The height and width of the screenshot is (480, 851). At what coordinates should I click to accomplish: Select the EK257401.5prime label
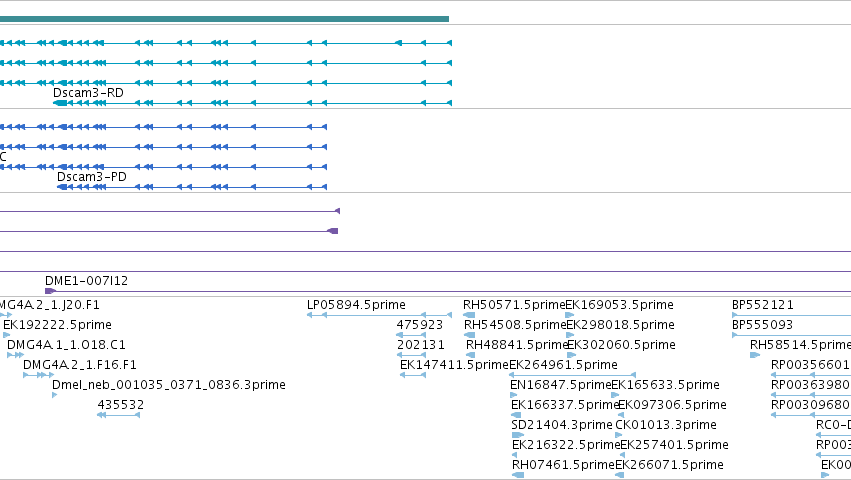tap(674, 445)
